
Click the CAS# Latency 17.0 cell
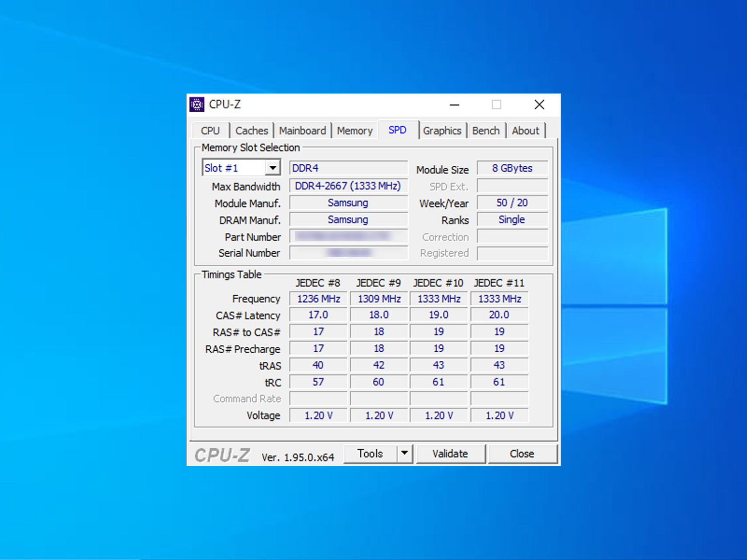(x=318, y=315)
